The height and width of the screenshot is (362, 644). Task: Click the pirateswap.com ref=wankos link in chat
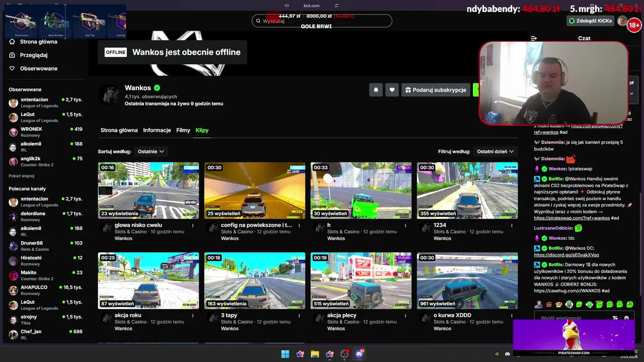(x=572, y=218)
